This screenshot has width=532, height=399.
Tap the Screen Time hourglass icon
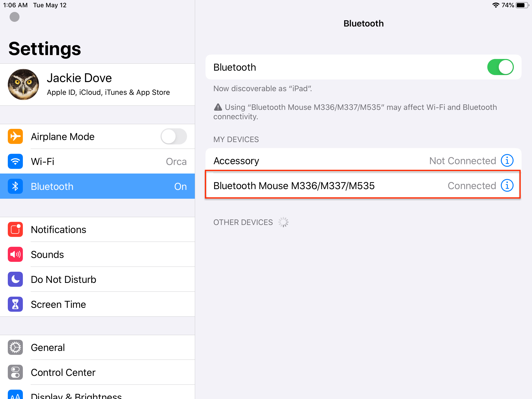click(x=15, y=304)
